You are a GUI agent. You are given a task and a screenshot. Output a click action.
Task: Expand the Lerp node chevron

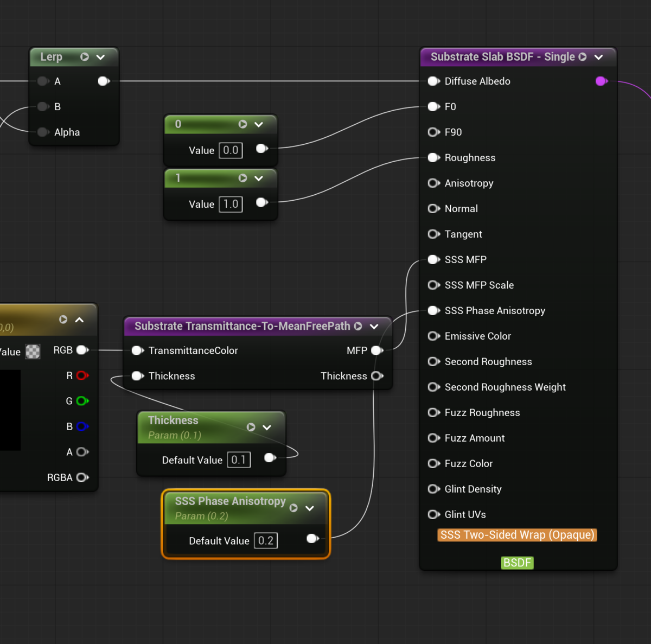click(x=100, y=57)
